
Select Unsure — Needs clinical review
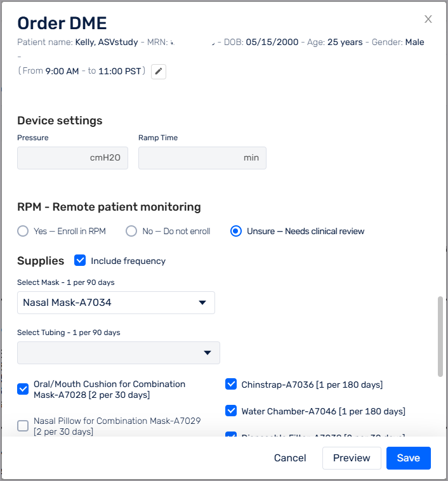pos(236,231)
